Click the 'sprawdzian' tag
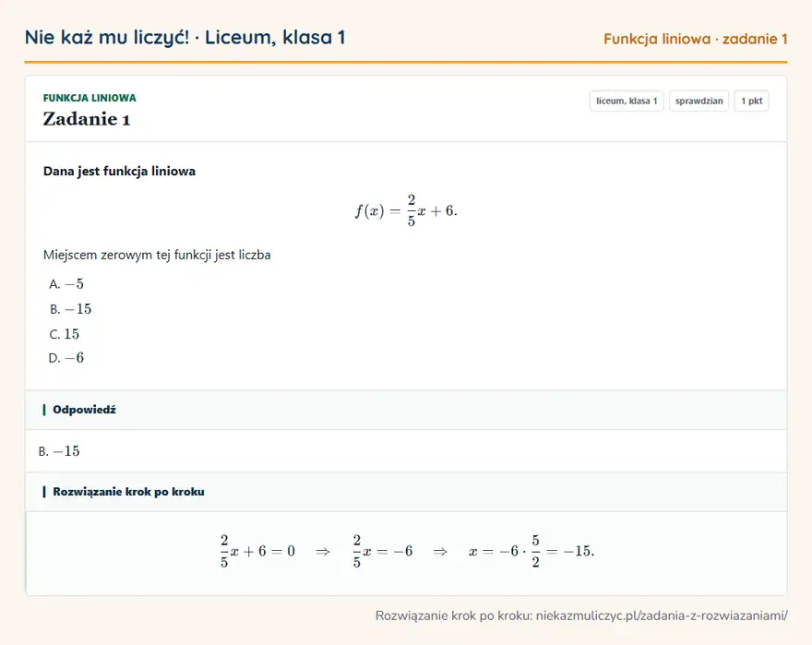The image size is (812, 645). click(699, 101)
